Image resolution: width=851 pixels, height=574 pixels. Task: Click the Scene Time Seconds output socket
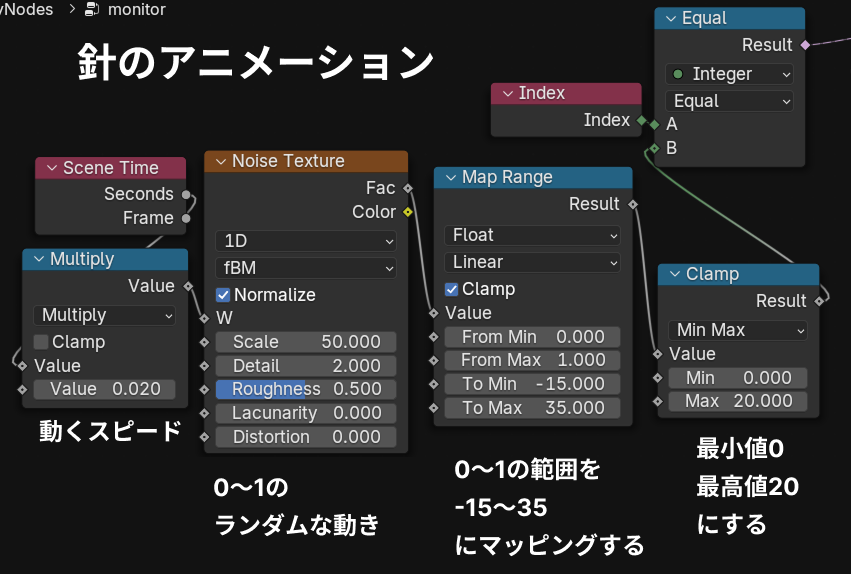pyautogui.click(x=186, y=194)
